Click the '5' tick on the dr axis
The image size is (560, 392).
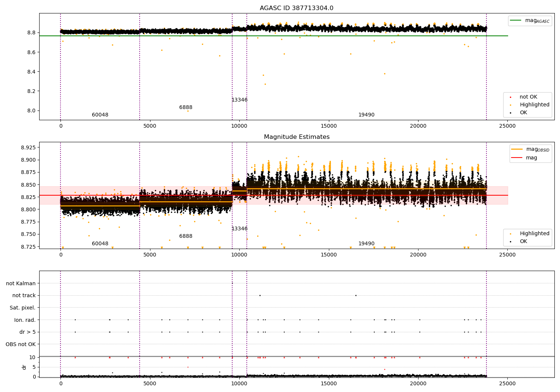click(34, 367)
